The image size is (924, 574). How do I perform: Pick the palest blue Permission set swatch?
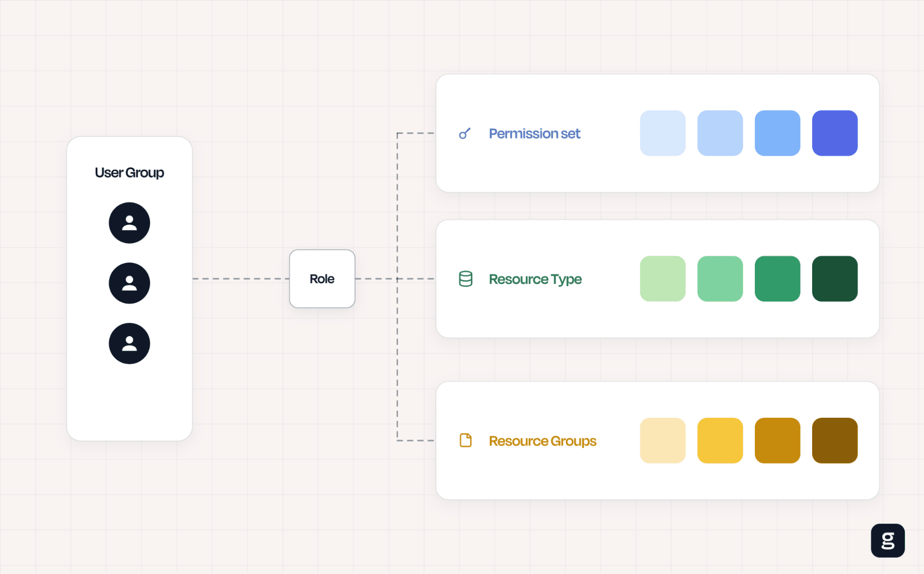663,133
